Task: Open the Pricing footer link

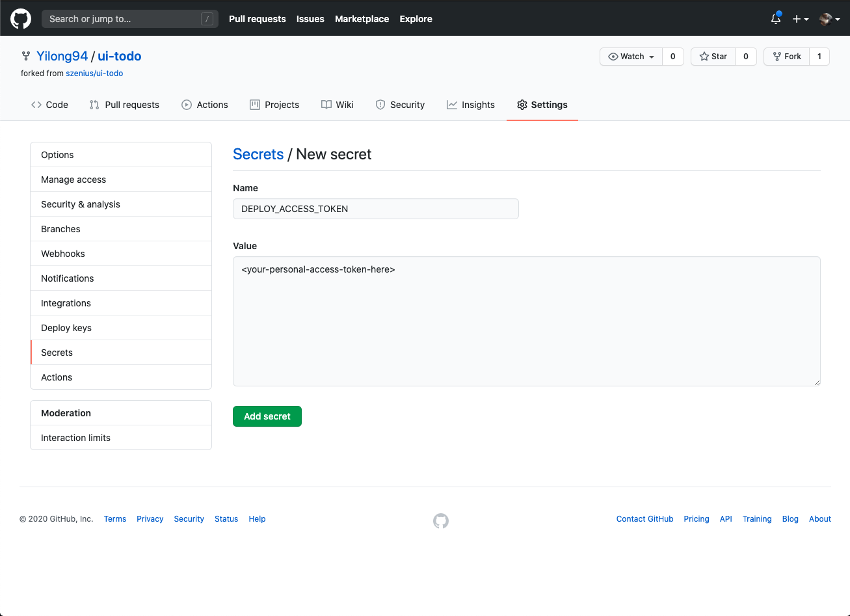Action: (697, 519)
